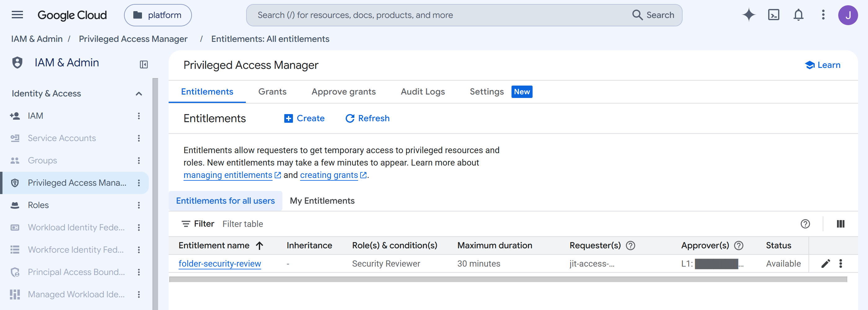Open top bar more options menu
The width and height of the screenshot is (868, 310).
coord(823,15)
